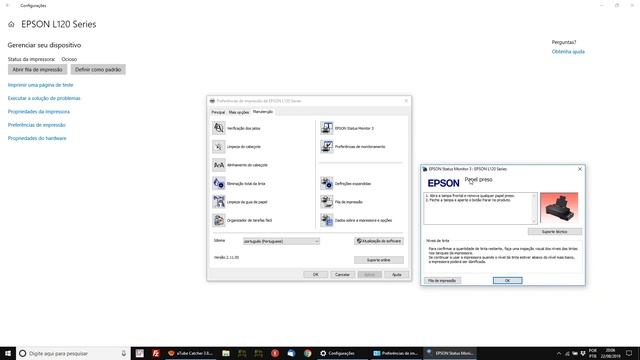Click Executar a solução de problemas link

point(44,98)
